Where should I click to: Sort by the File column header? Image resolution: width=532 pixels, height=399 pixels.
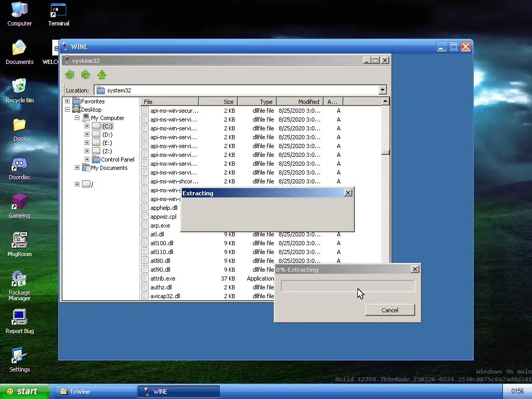pos(170,101)
